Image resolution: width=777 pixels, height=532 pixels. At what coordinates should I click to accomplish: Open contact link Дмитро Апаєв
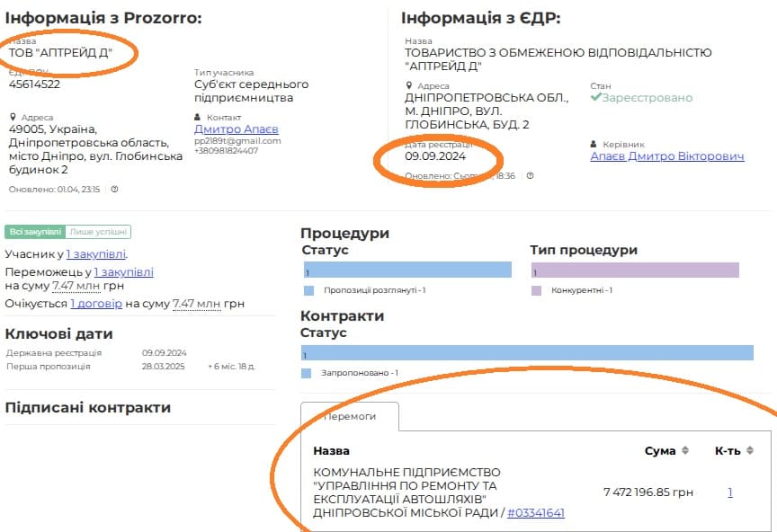click(237, 129)
